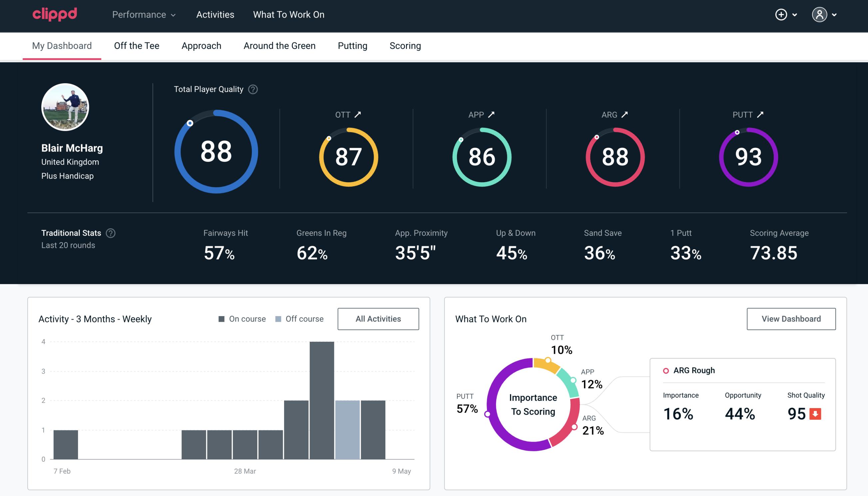Click the Traditional Stats help icon

(110, 233)
